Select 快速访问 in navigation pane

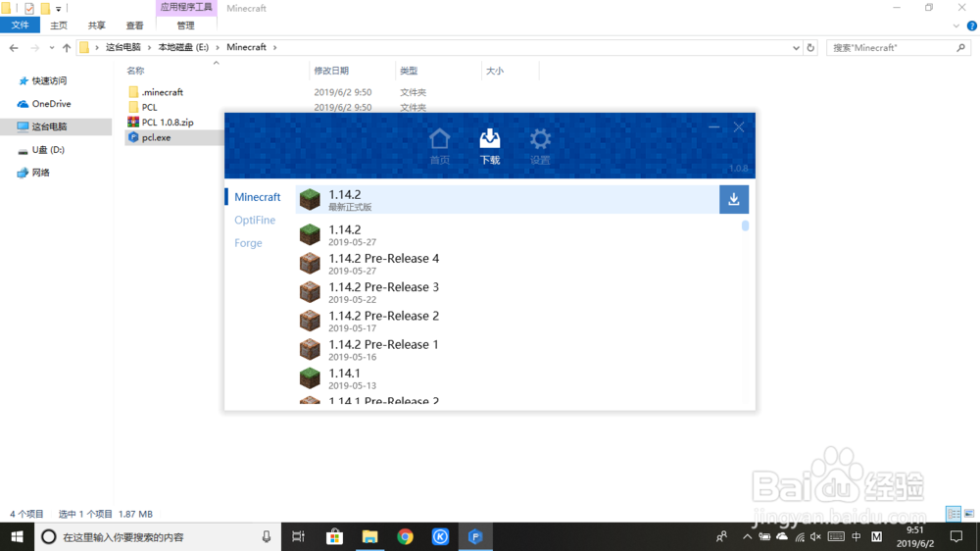coord(49,80)
